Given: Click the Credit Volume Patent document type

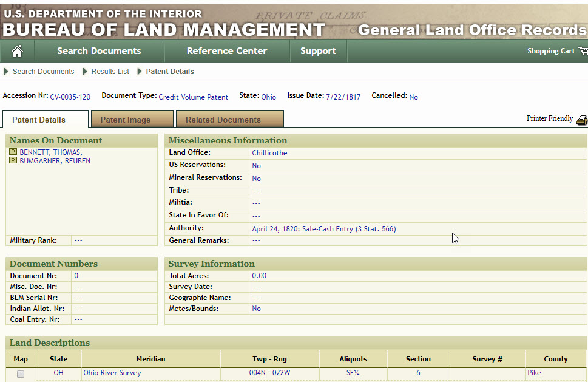Looking at the screenshot, I should (x=193, y=97).
